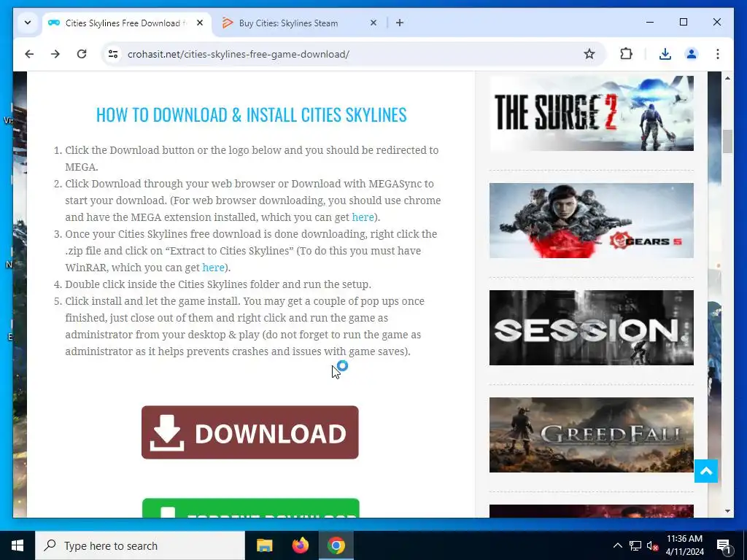Viewport: 747px width, 560px height.
Task: Click the page scrollbar thumb
Action: pyautogui.click(x=727, y=141)
